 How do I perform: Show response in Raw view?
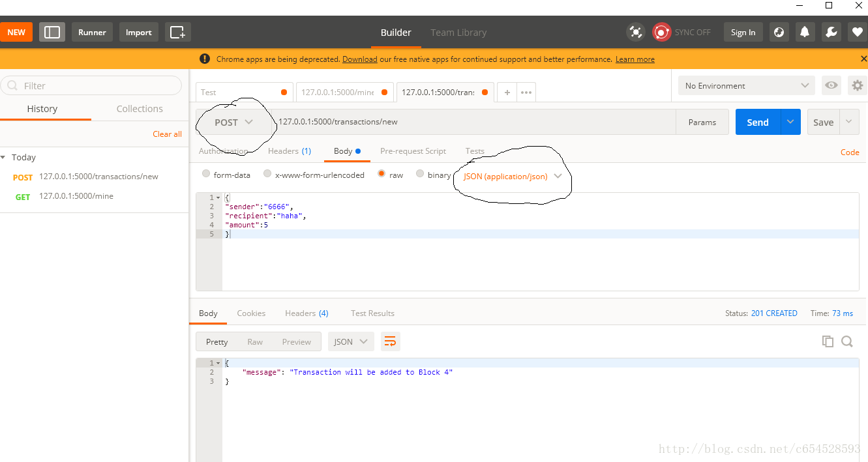click(255, 341)
